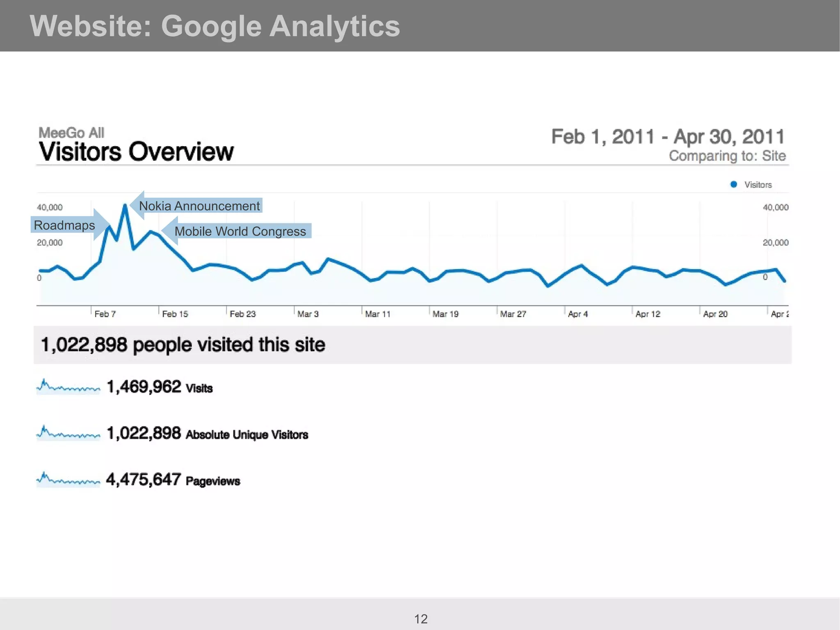The height and width of the screenshot is (630, 840).
Task: Click the 'Feb 23' axis label
Action: [242, 314]
